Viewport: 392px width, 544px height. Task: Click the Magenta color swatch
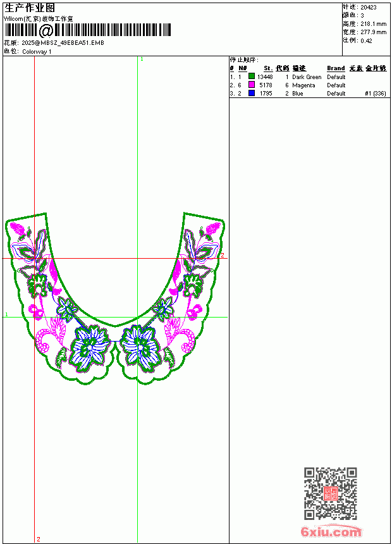(x=252, y=85)
